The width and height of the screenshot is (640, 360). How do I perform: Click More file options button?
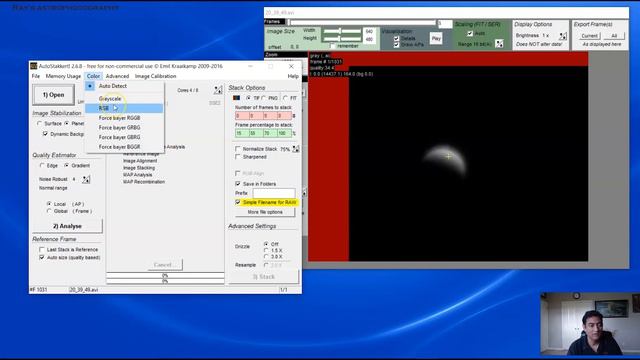265,212
